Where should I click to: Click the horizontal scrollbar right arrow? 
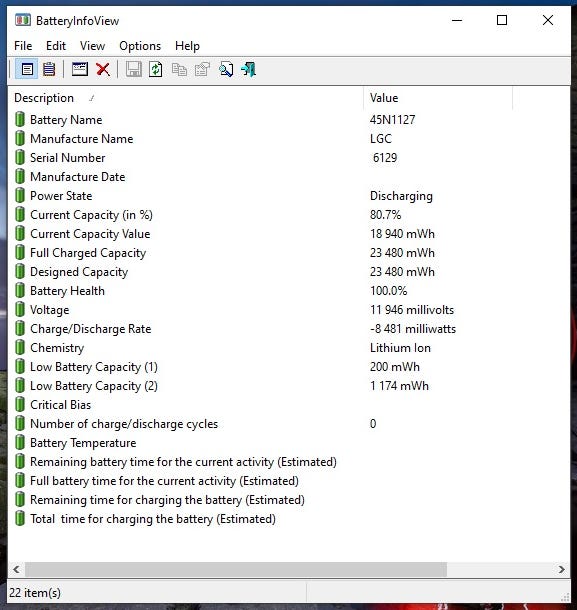561,570
